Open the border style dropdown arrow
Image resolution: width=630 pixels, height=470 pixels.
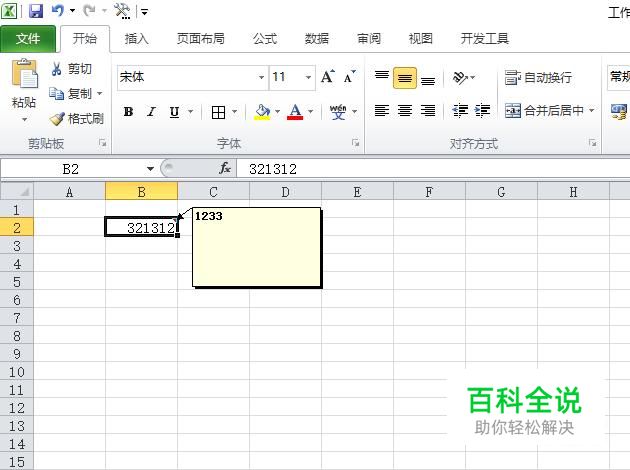235,112
